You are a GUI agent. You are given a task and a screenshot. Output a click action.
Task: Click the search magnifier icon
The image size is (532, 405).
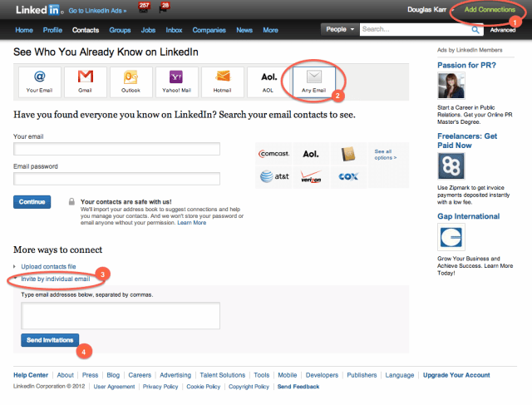(475, 30)
